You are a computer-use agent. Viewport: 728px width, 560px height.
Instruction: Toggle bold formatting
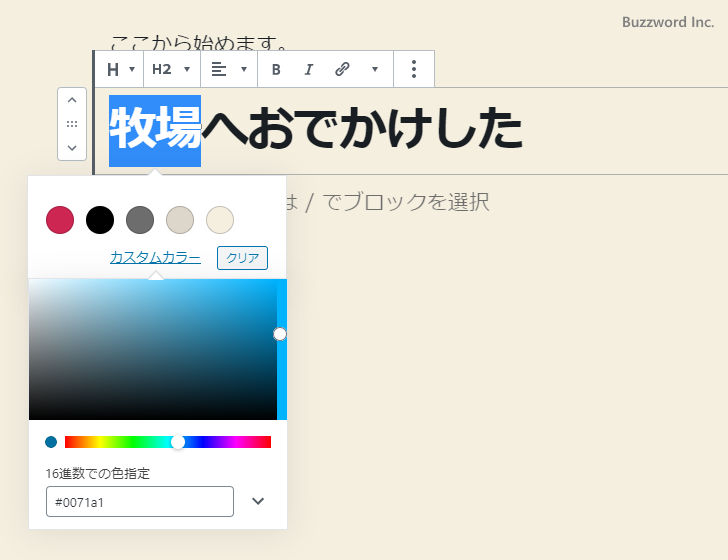coord(276,69)
